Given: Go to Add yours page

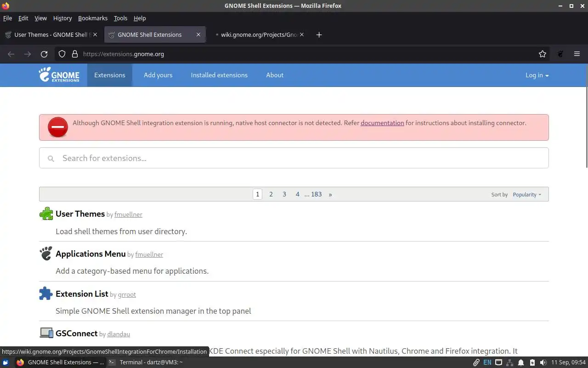Looking at the screenshot, I should (158, 75).
